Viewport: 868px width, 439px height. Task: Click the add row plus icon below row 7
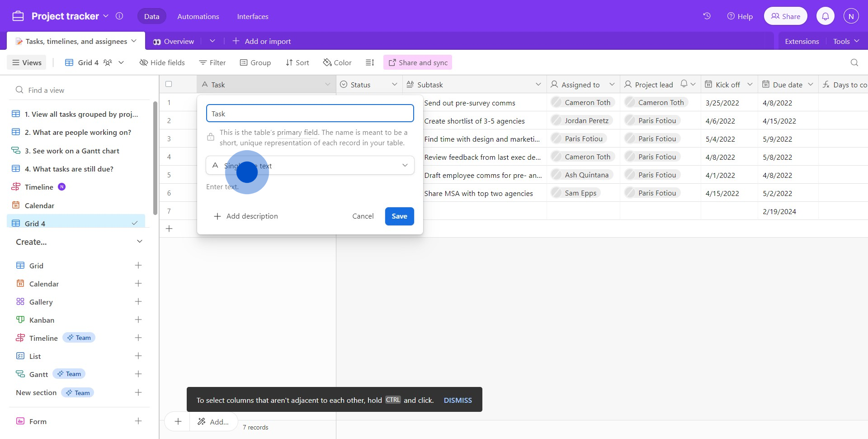click(169, 229)
